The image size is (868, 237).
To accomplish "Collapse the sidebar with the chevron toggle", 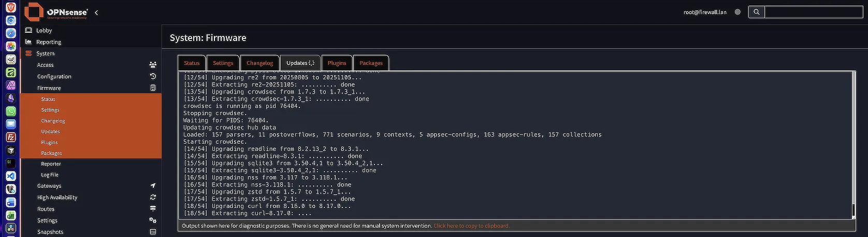I will (96, 12).
